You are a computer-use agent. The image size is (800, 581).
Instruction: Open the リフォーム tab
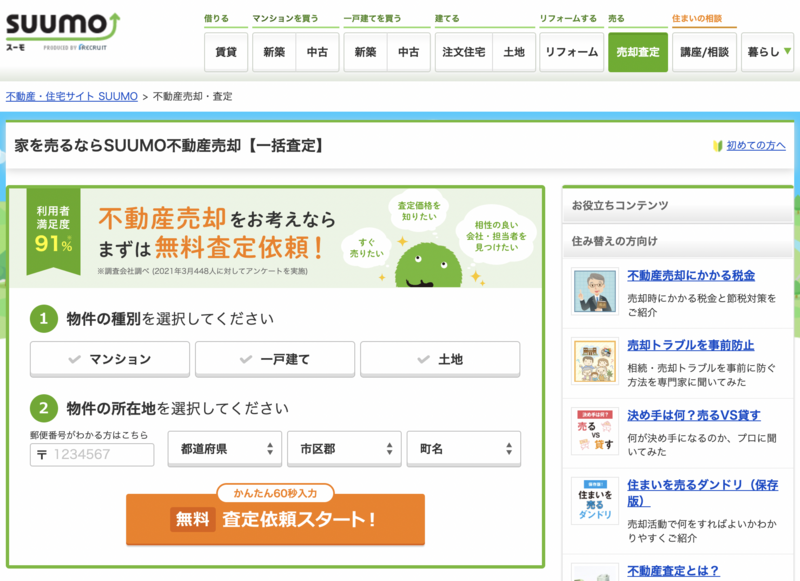click(571, 52)
